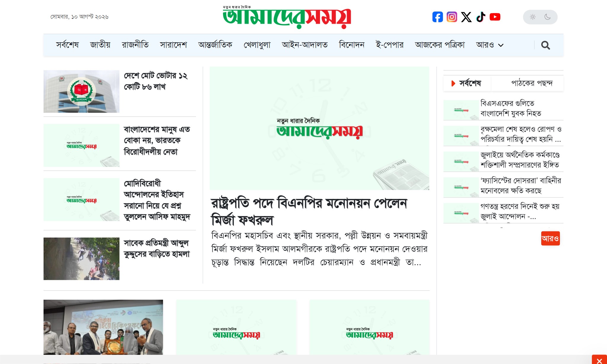Click the award ceremony photo thumbnail

tap(103, 327)
